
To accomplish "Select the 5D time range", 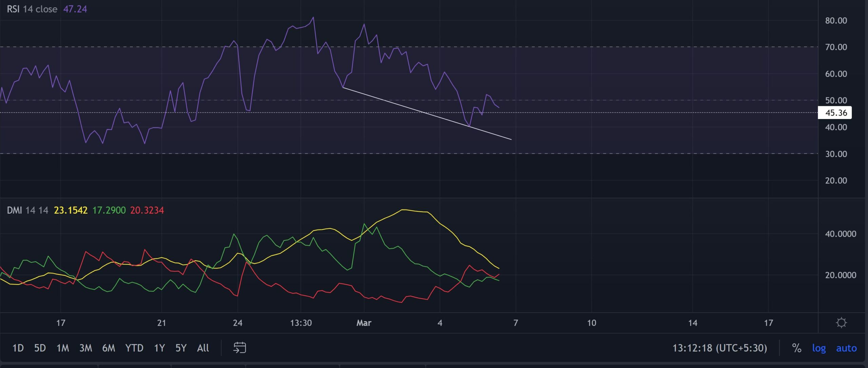I will [x=40, y=348].
